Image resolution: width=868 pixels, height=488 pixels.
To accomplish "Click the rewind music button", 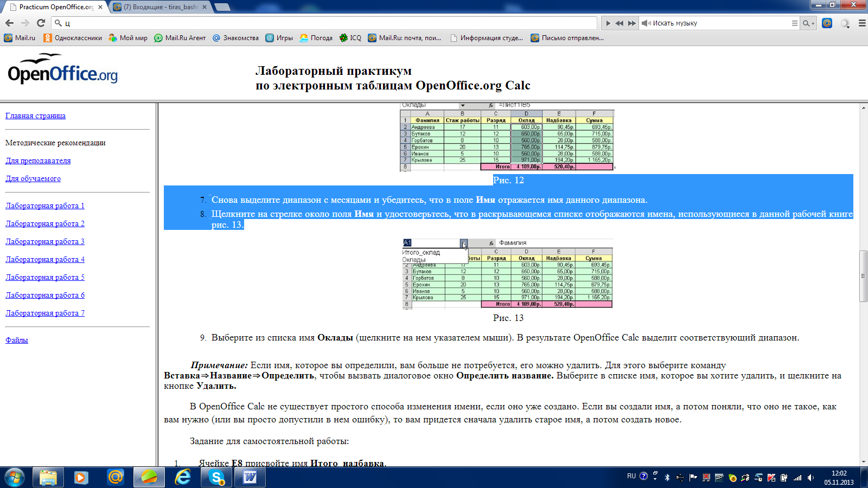I will coord(620,23).
